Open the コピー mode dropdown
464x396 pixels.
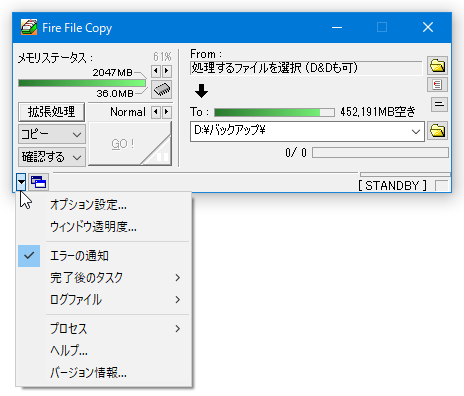pos(52,134)
